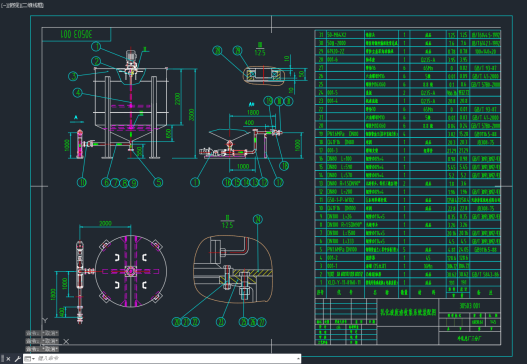Open the [-] viewport controls menu
This screenshot has width=527, height=364.
pos(3,5)
